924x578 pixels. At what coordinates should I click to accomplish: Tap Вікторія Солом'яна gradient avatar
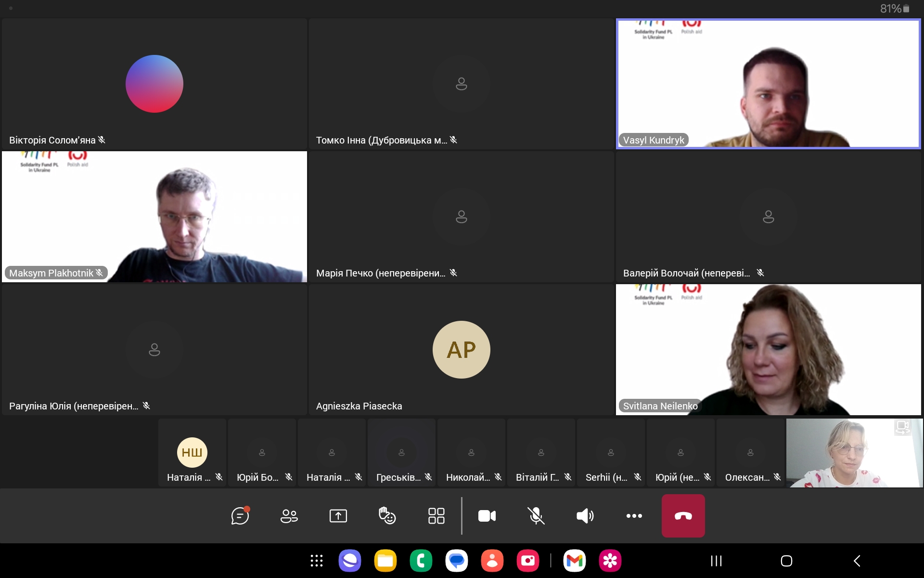click(154, 84)
